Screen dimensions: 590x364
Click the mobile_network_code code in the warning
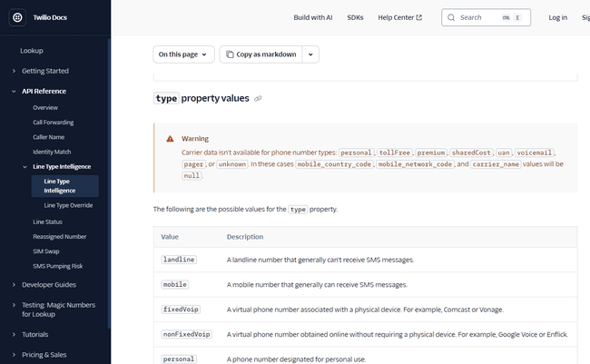click(x=415, y=164)
